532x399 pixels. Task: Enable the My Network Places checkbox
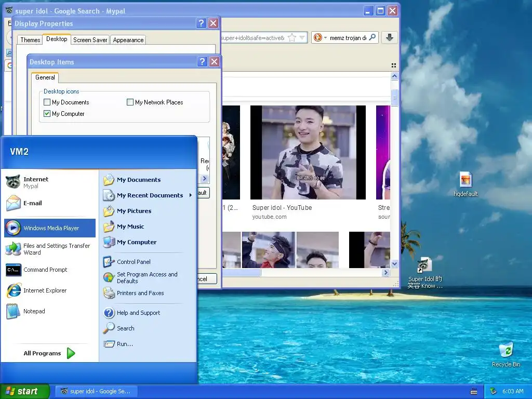(x=130, y=102)
